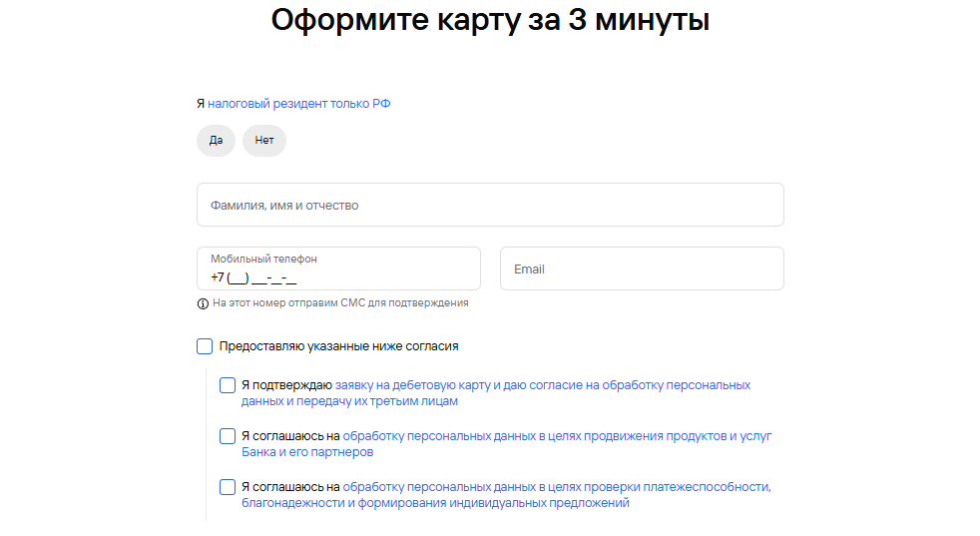Viewport: 980px width, 536px height.
Task: Click the "Оформите карту за 3 минуты" heading
Action: 490,21
